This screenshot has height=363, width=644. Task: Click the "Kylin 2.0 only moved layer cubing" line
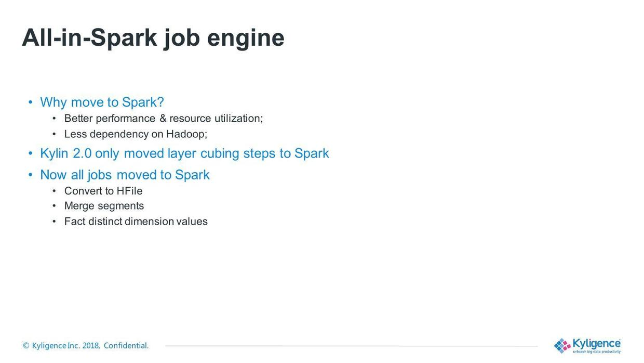coord(184,153)
